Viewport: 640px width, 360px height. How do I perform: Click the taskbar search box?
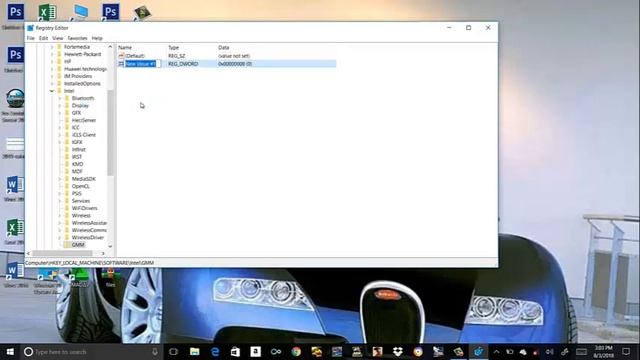[91, 351]
